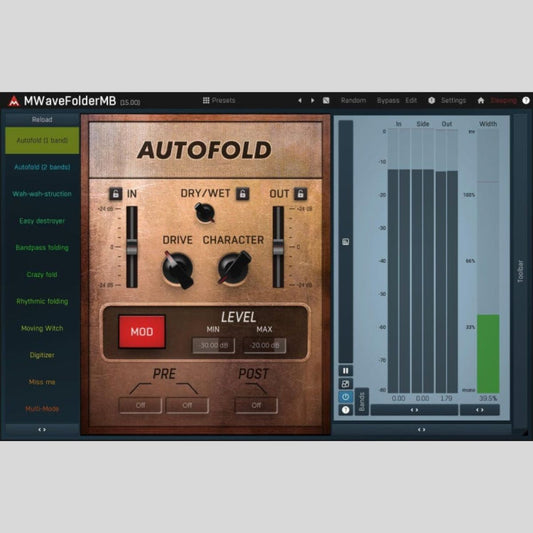The image size is (533, 533).
Task: Click the MeldaProduction logo icon
Action: click(14, 101)
